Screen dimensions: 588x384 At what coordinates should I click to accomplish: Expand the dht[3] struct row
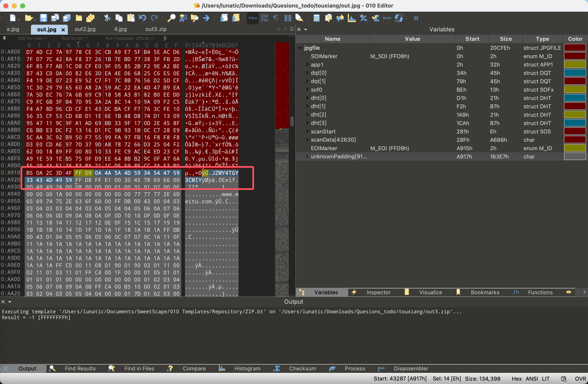307,123
